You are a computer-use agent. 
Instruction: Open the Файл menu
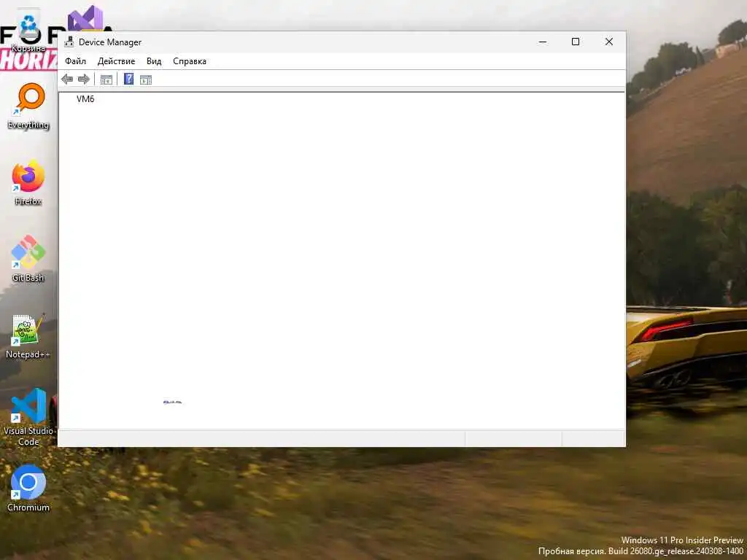click(75, 61)
